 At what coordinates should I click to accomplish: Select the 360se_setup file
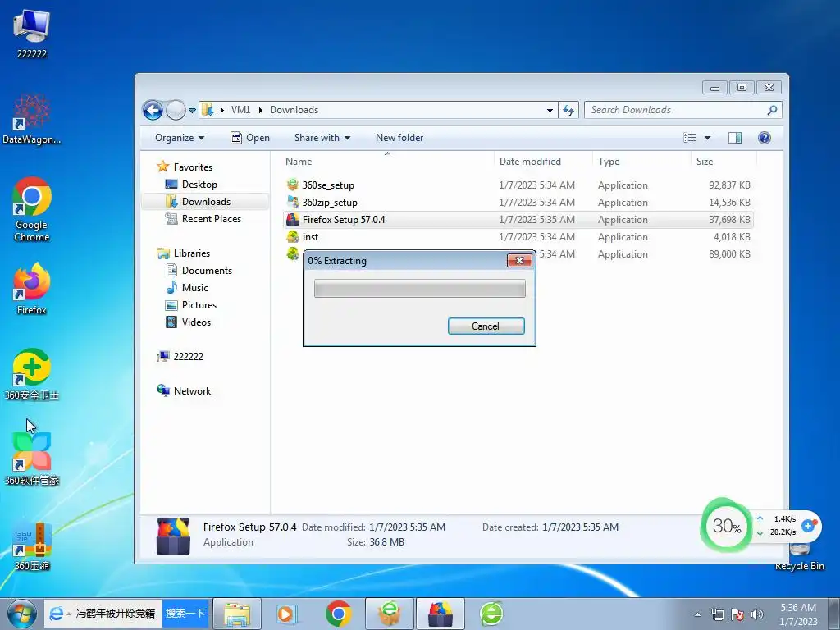tap(518, 185)
